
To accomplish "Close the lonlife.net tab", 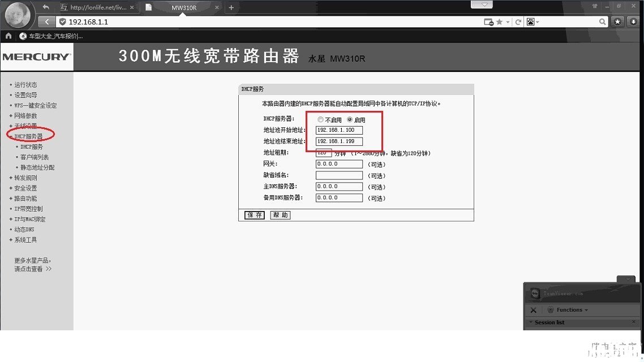I will [132, 7].
